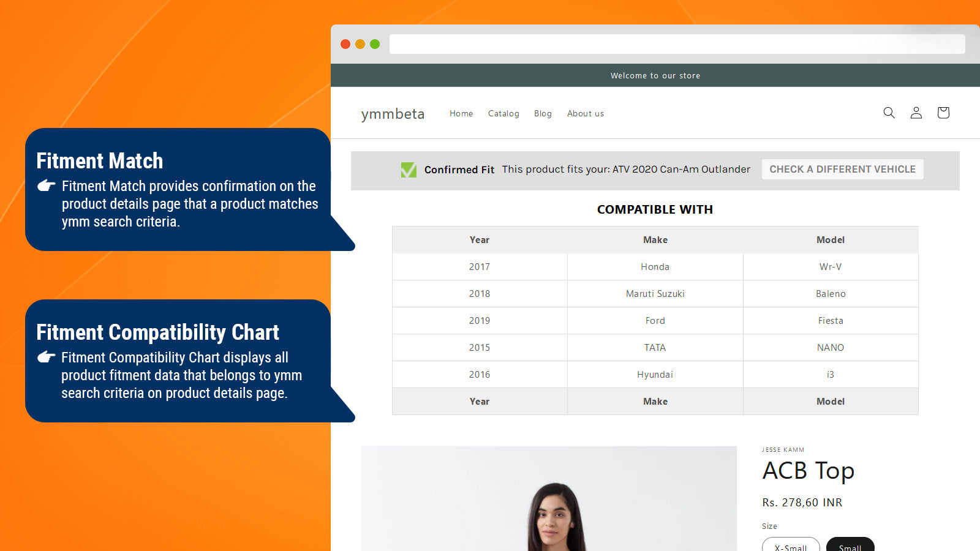This screenshot has width=980, height=551.
Task: Click the CHECK A DIFFERENT VEHICLE button
Action: tap(842, 169)
